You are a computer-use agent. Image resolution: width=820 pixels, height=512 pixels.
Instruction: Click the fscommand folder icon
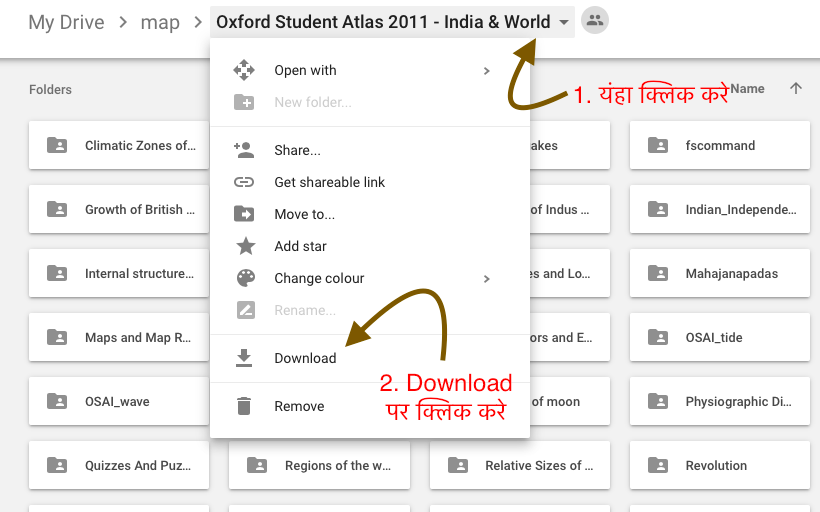coord(658,145)
